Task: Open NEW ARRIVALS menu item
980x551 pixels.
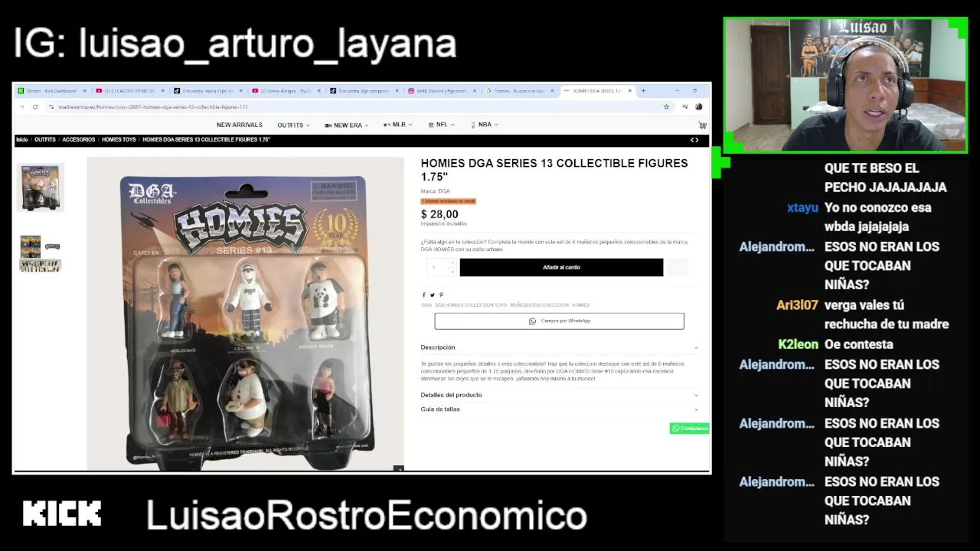Action: click(x=239, y=125)
